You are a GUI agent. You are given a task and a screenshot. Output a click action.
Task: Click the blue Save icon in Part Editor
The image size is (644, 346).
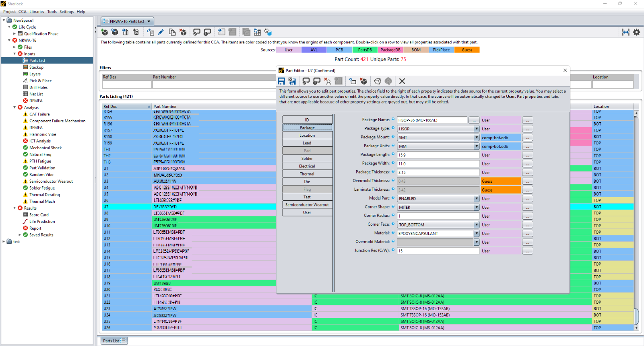281,81
